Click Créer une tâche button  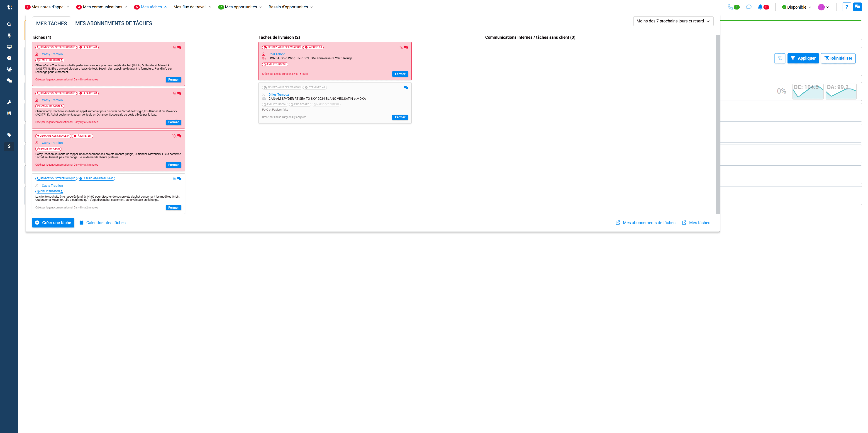click(x=53, y=223)
